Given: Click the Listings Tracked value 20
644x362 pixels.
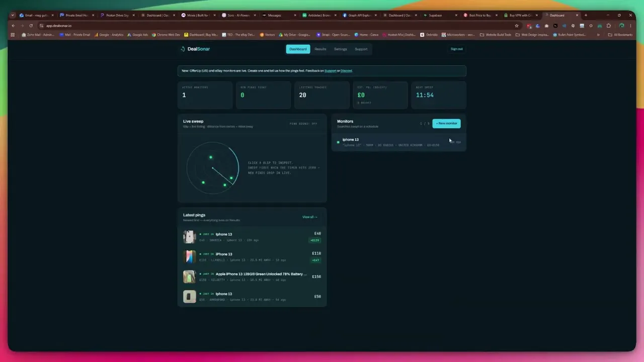Looking at the screenshot, I should pos(303,95).
